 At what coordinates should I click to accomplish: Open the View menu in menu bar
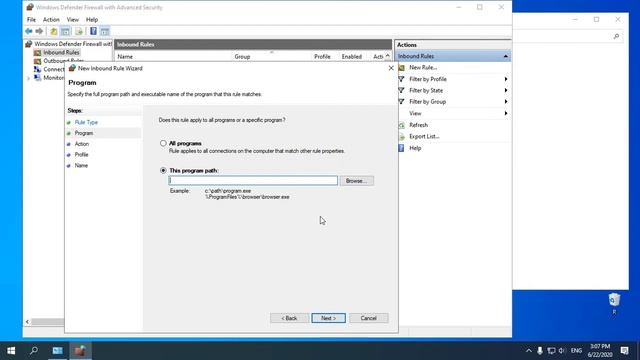click(x=73, y=20)
